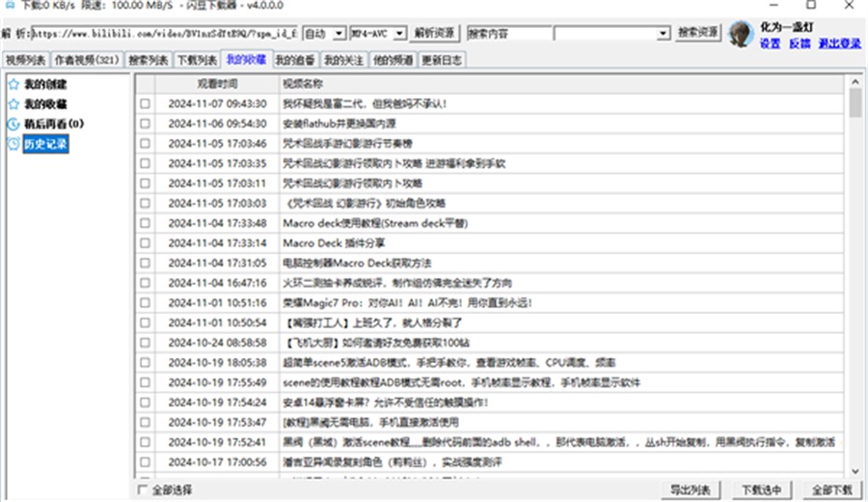The height and width of the screenshot is (502, 868).
Task: Open the 设置 link
Action: (770, 43)
